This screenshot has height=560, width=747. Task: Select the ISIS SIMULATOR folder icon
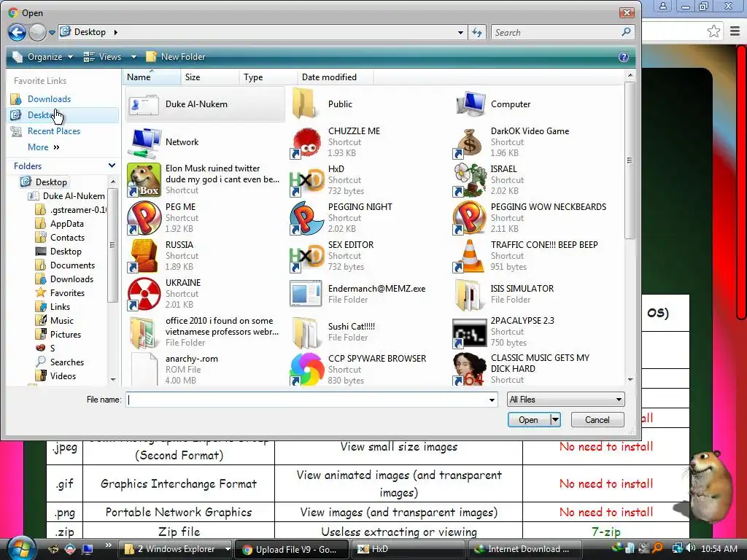pyautogui.click(x=469, y=294)
